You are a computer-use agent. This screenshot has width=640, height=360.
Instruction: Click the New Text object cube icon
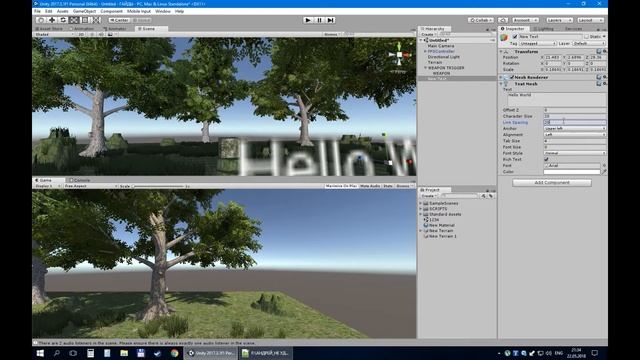point(504,38)
